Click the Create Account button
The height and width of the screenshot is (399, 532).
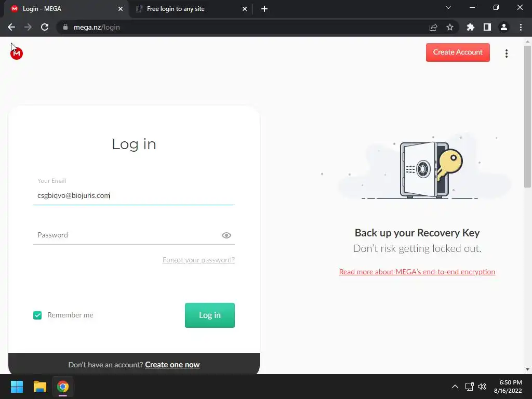click(x=458, y=52)
